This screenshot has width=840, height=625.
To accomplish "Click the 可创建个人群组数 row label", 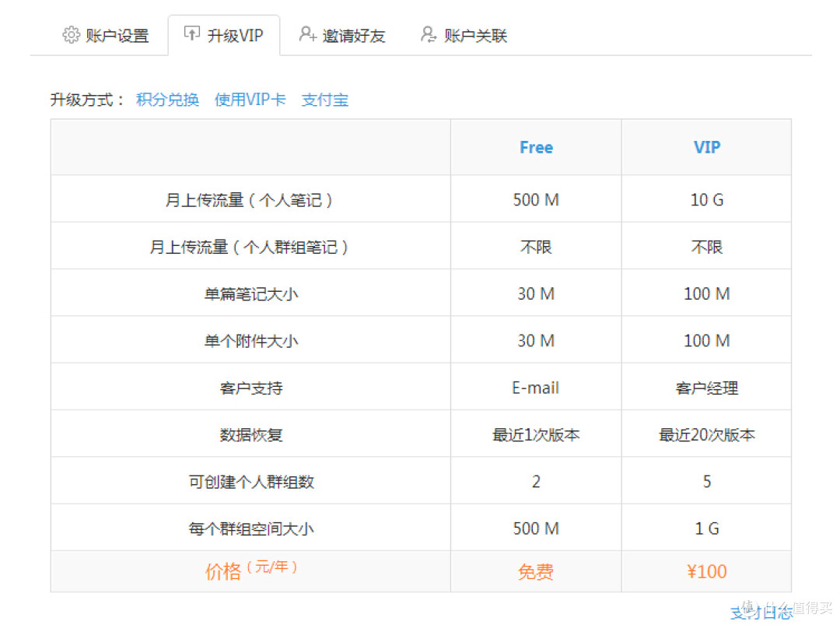I will click(250, 481).
